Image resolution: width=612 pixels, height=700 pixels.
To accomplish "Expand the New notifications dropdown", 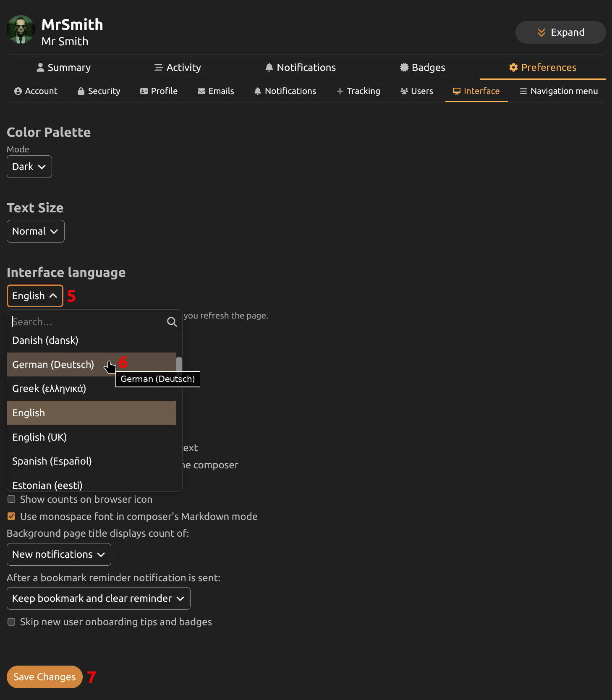I will [59, 554].
